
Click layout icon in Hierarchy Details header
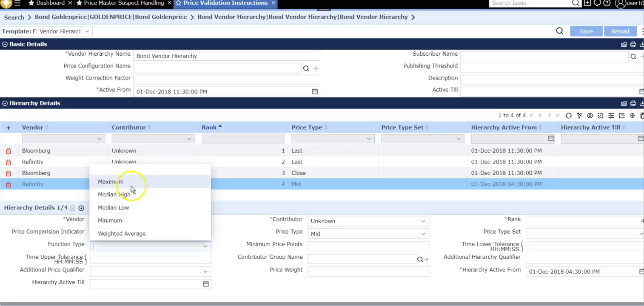click(624, 103)
